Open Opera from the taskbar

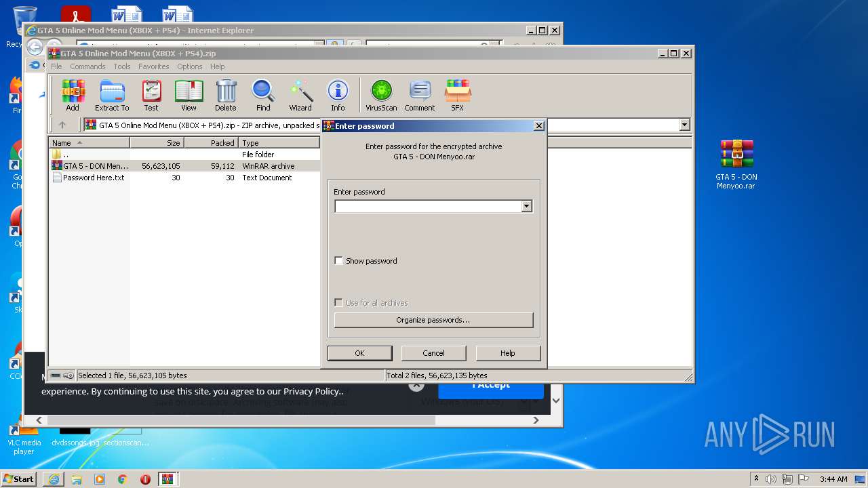145,479
